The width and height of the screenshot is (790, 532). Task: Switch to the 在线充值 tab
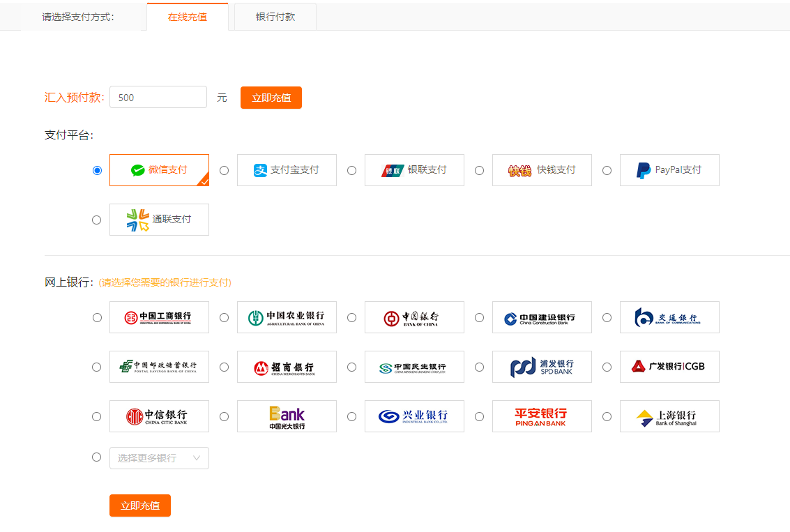tap(188, 17)
